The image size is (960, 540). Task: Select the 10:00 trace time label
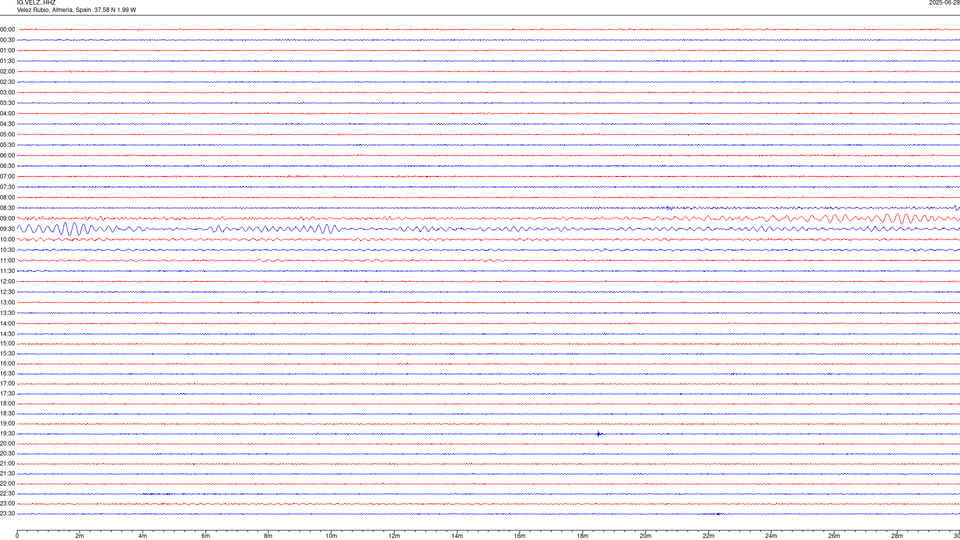point(7,239)
